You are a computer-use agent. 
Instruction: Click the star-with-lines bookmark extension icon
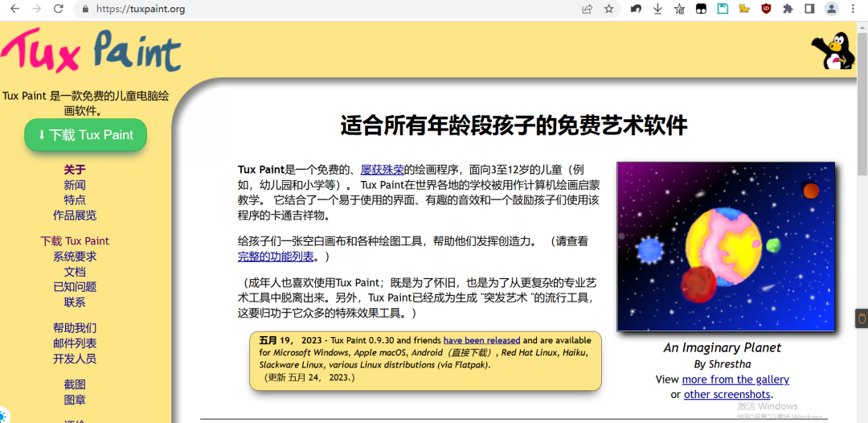click(x=679, y=9)
